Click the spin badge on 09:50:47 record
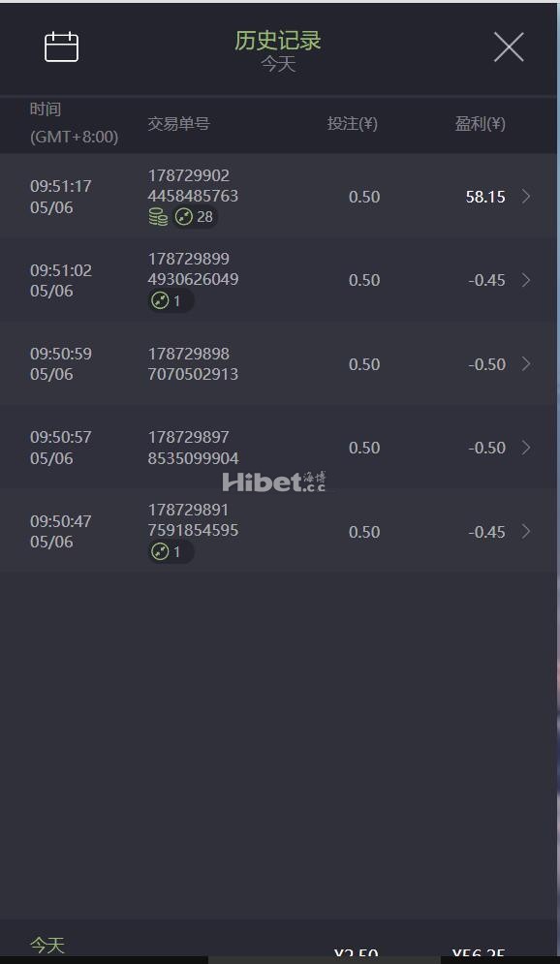Image resolution: width=560 pixels, height=964 pixels. 171,551
